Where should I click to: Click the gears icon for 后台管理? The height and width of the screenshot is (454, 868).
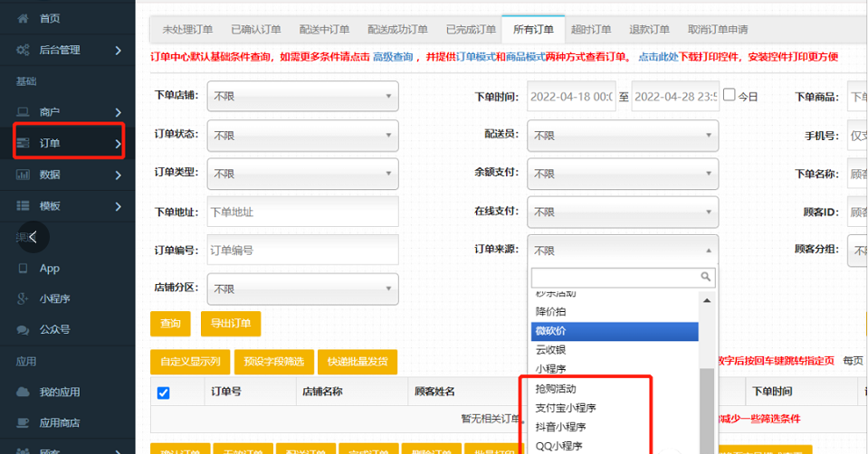23,50
